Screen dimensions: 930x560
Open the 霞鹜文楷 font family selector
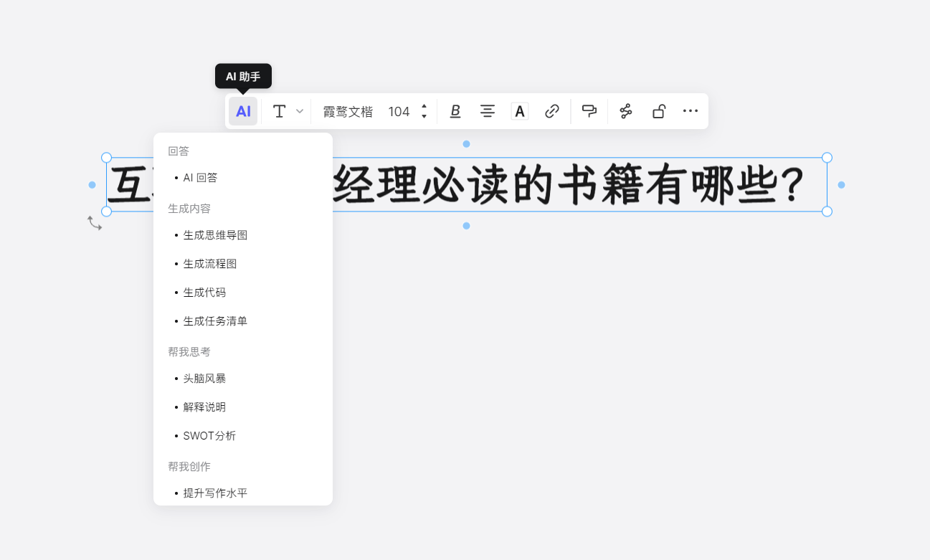point(348,112)
